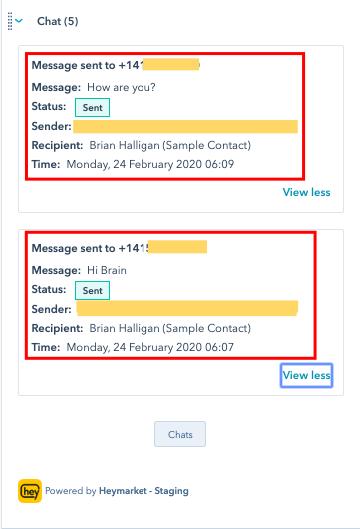Click the redacted Sender field in the 06:07 message

(187, 308)
